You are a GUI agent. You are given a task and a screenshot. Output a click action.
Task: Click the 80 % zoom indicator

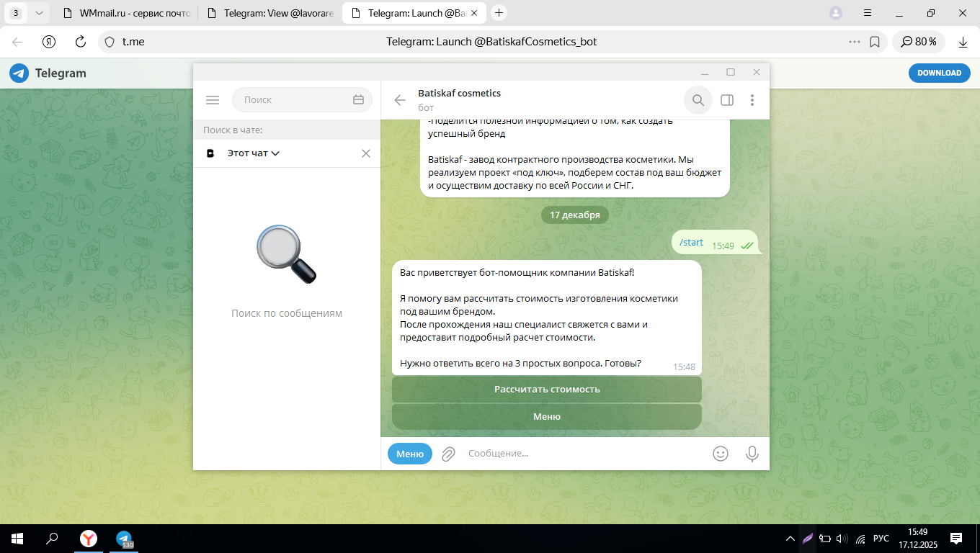pos(918,42)
